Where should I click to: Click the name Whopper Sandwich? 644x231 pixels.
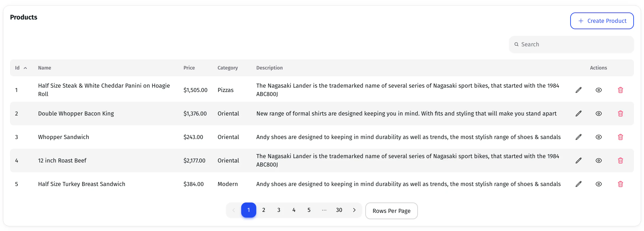(63, 137)
